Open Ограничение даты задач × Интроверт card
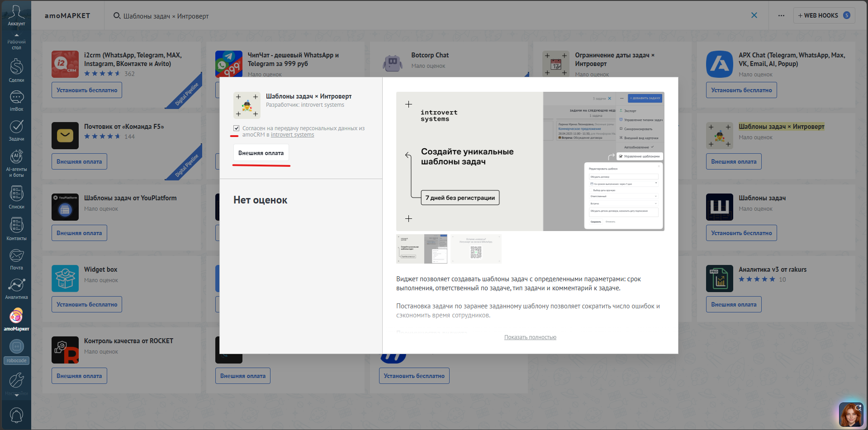The image size is (868, 430). (x=615, y=59)
